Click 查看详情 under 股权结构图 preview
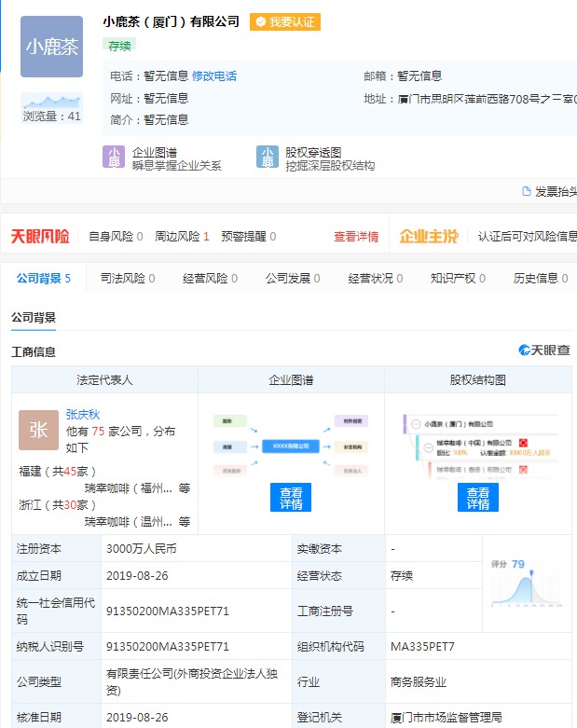This screenshot has width=577, height=728. click(478, 497)
